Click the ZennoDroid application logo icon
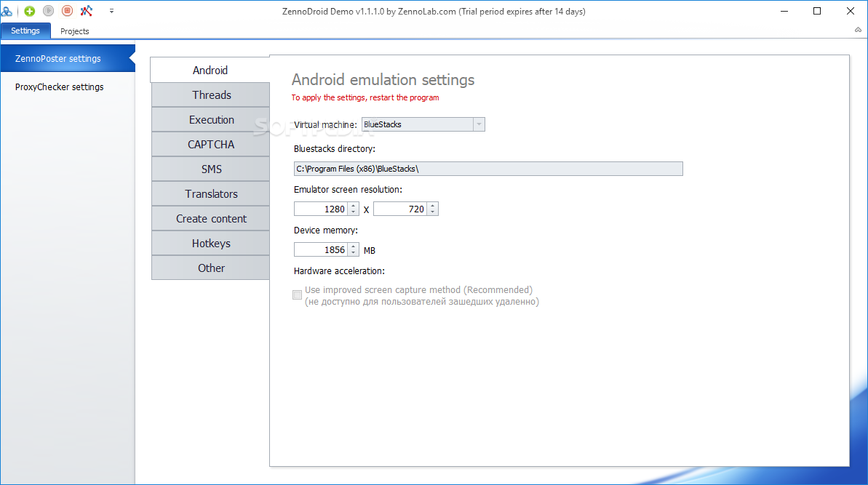The image size is (868, 485). (x=7, y=11)
